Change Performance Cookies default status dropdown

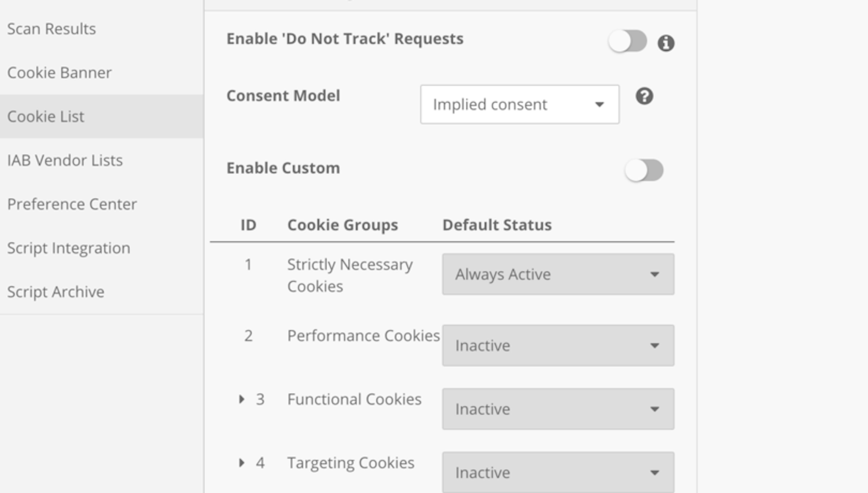558,345
